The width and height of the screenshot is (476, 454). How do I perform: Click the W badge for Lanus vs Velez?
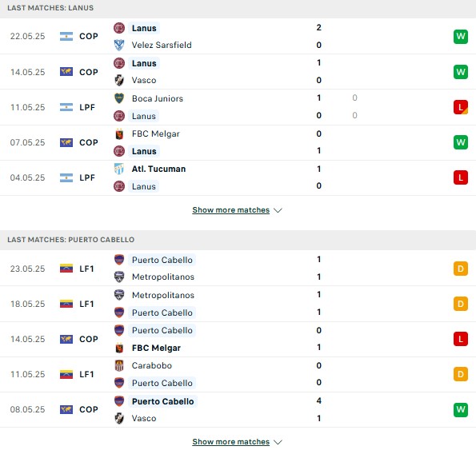click(x=461, y=37)
